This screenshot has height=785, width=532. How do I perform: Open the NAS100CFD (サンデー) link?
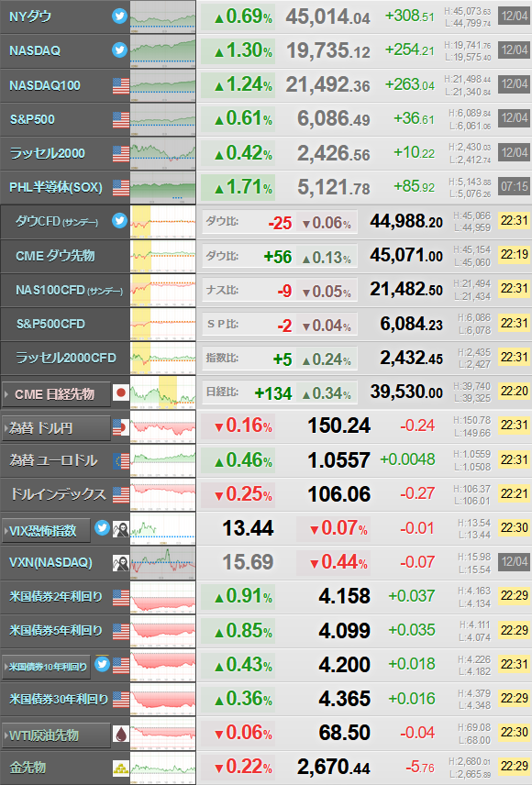pyautogui.click(x=69, y=290)
